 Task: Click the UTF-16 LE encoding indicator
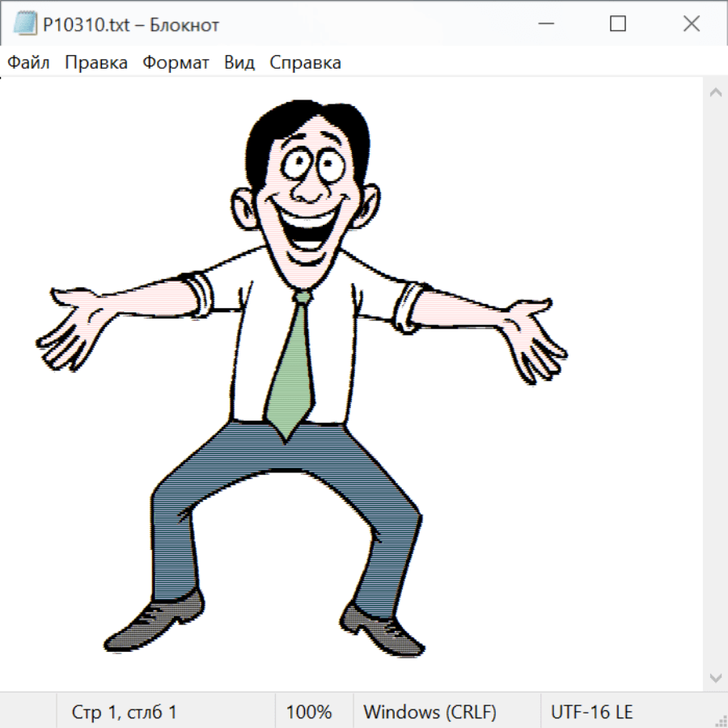(591, 713)
